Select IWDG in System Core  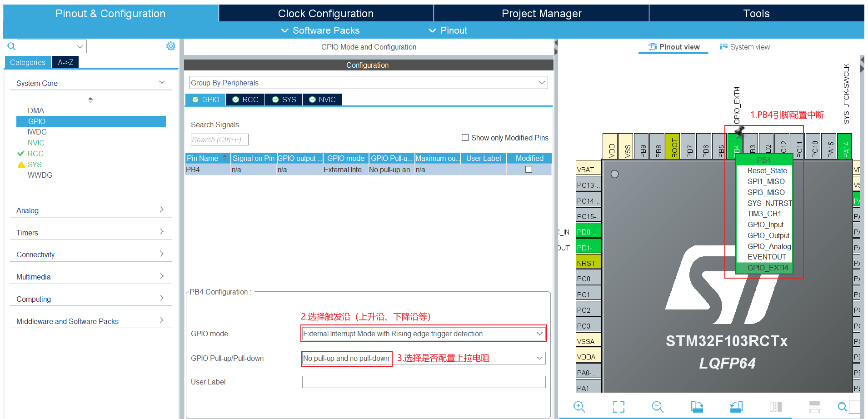37,132
